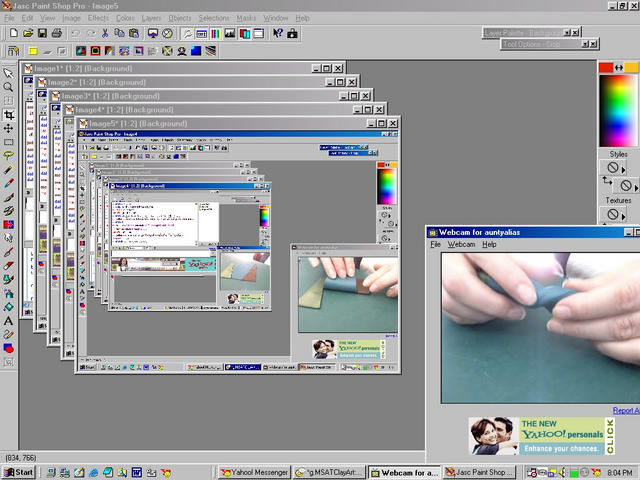
Task: Select the Color Replacer tool
Action: coord(8,224)
